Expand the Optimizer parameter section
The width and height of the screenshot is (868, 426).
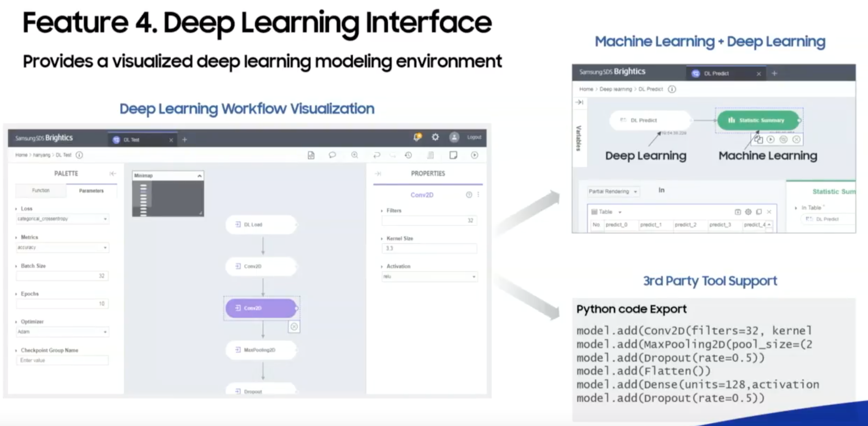tap(16, 321)
